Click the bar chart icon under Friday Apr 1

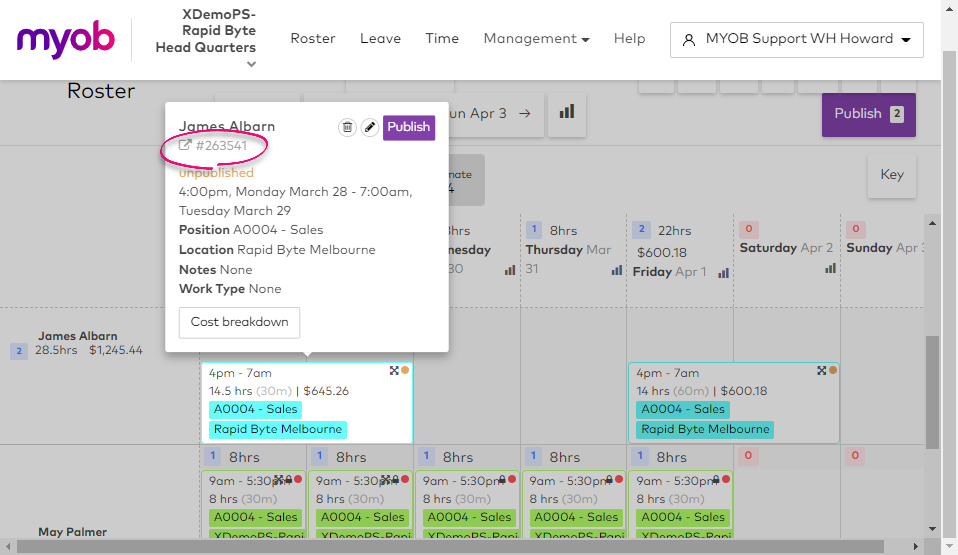pyautogui.click(x=723, y=272)
